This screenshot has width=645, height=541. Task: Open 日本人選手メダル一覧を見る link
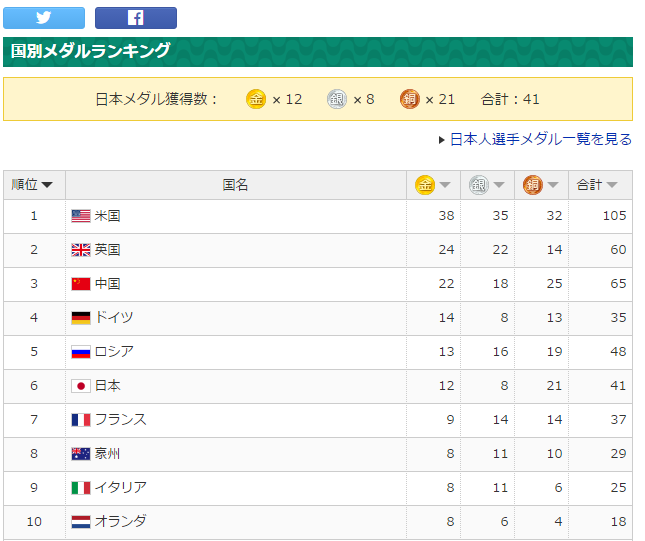[541, 139]
